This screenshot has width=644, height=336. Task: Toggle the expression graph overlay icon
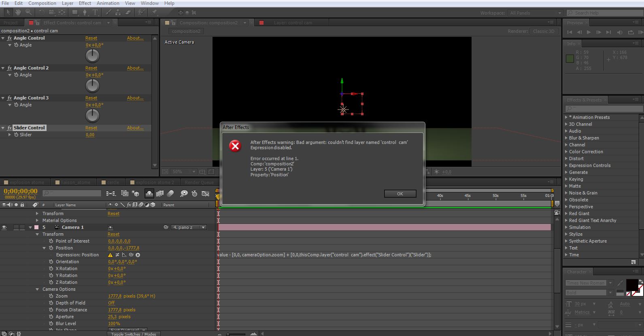(124, 255)
